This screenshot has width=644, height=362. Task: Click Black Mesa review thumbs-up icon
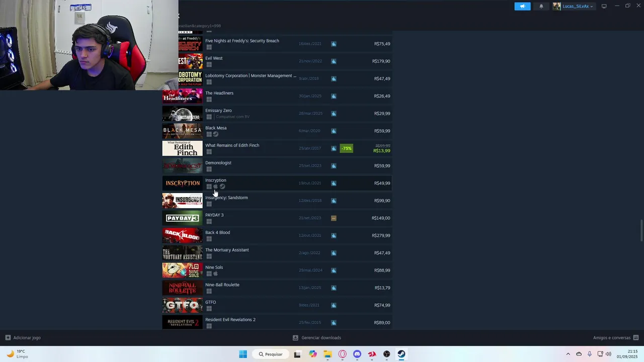(x=334, y=131)
